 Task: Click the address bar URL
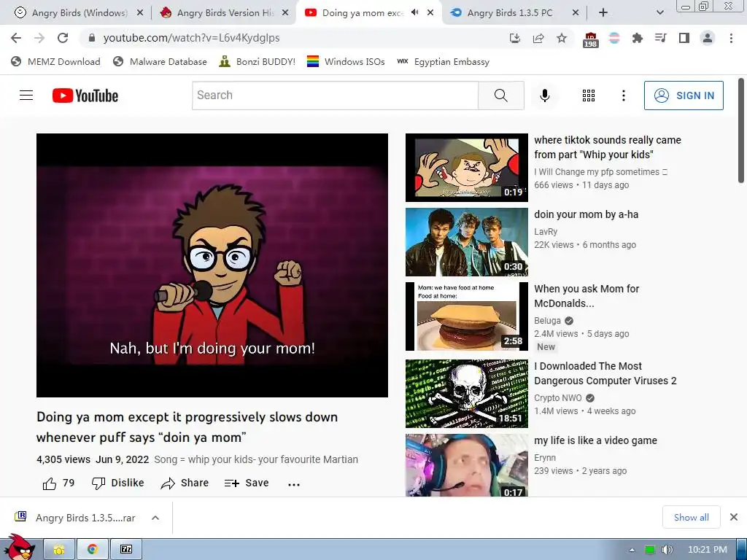pos(192,38)
